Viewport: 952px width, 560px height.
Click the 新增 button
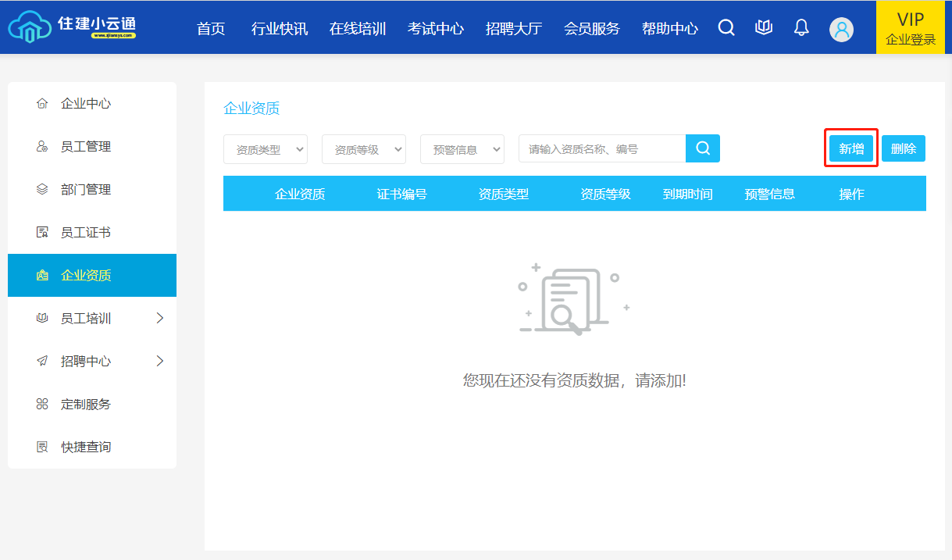coord(851,148)
